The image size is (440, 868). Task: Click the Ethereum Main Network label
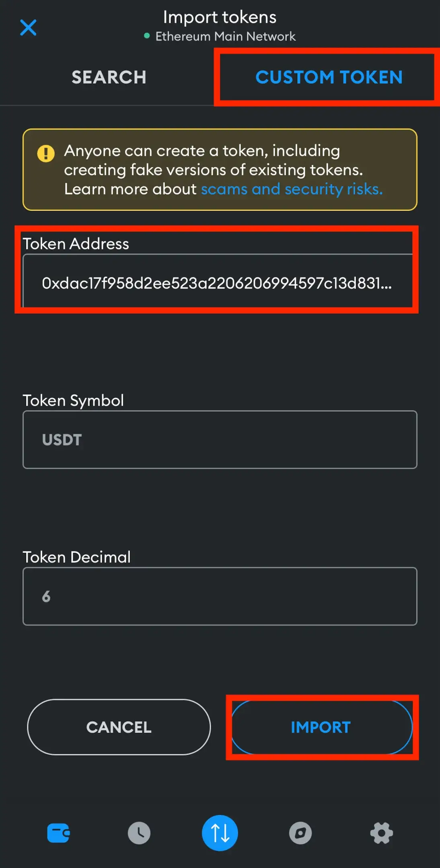pyautogui.click(x=226, y=36)
